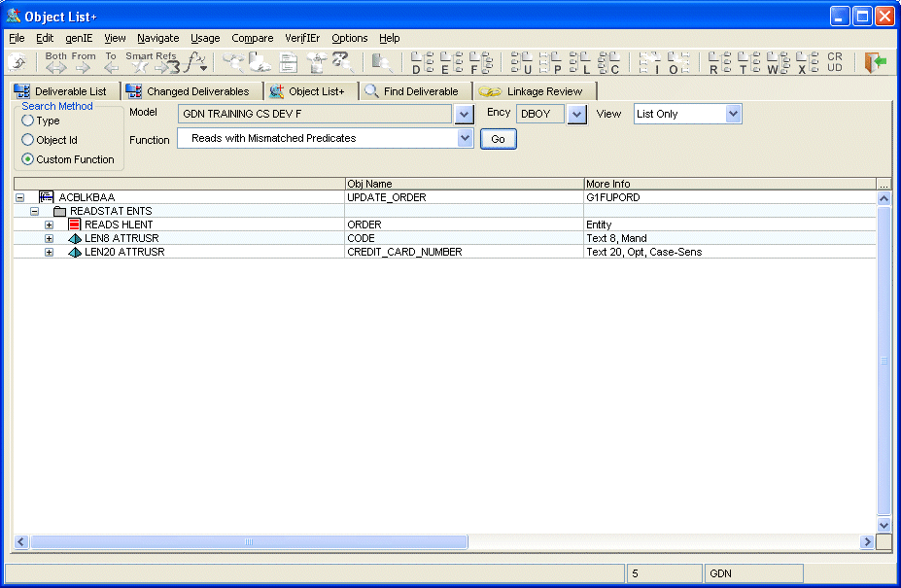Click the Smart Refs star icon
Viewport: 901px width, 588px height.
coord(142,67)
